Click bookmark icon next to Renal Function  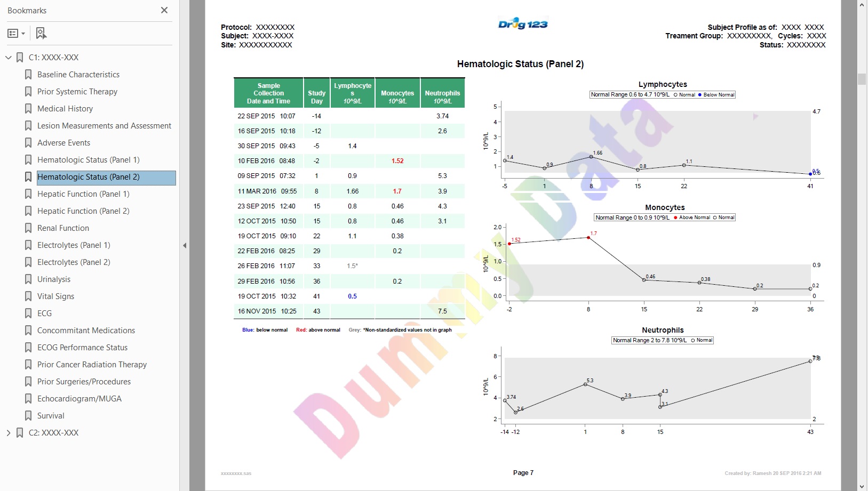coord(28,228)
